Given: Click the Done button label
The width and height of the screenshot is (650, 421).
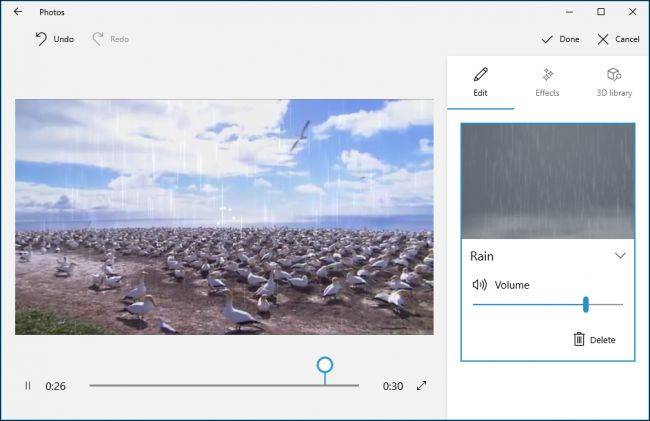Looking at the screenshot, I should coord(569,39).
